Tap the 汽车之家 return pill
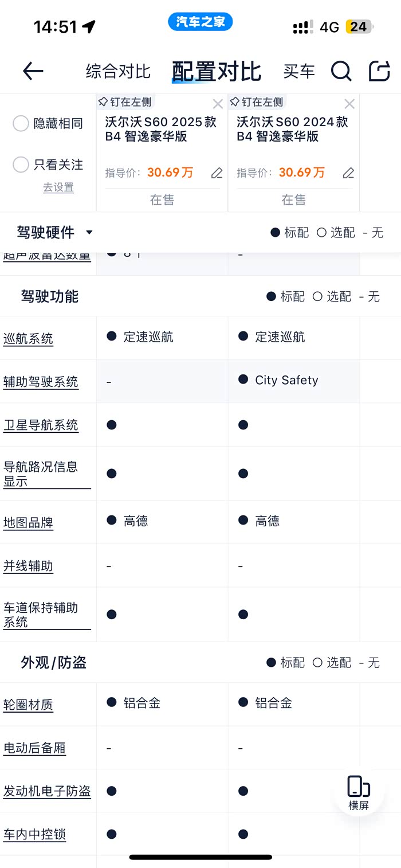The image size is (401, 868). [200, 22]
